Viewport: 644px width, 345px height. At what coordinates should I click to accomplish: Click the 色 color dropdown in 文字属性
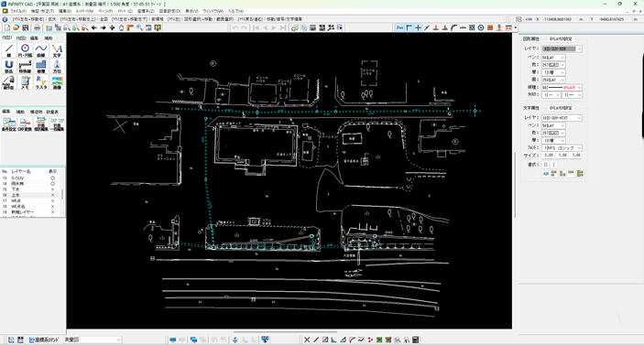pyautogui.click(x=553, y=133)
